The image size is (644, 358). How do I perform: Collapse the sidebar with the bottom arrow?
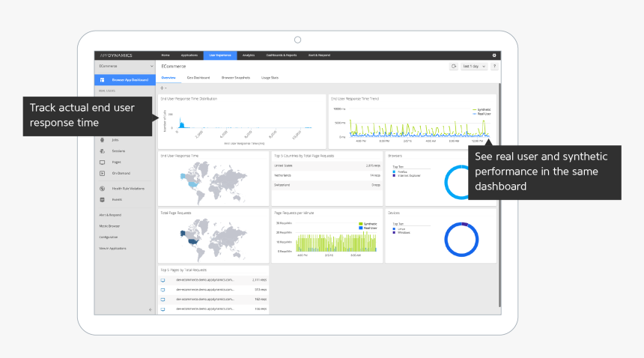pos(150,309)
